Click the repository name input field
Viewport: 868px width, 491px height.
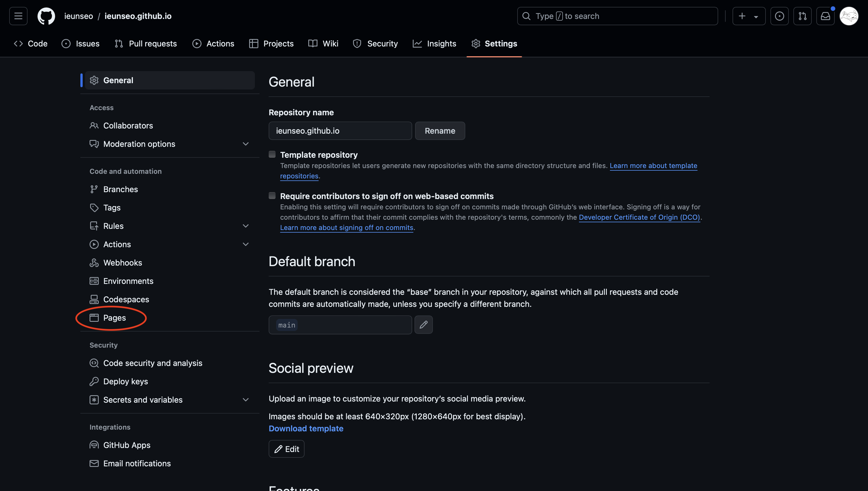(x=340, y=131)
